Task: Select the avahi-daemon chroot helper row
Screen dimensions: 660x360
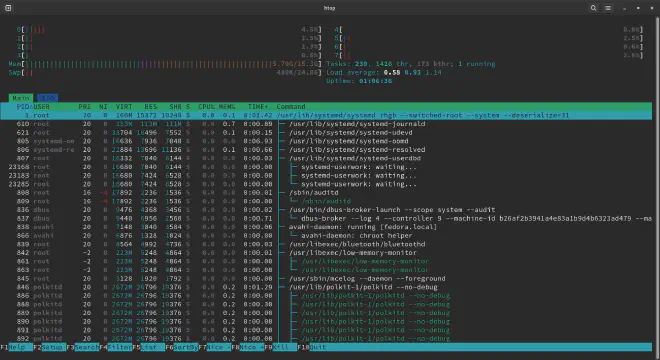Action: point(326,235)
